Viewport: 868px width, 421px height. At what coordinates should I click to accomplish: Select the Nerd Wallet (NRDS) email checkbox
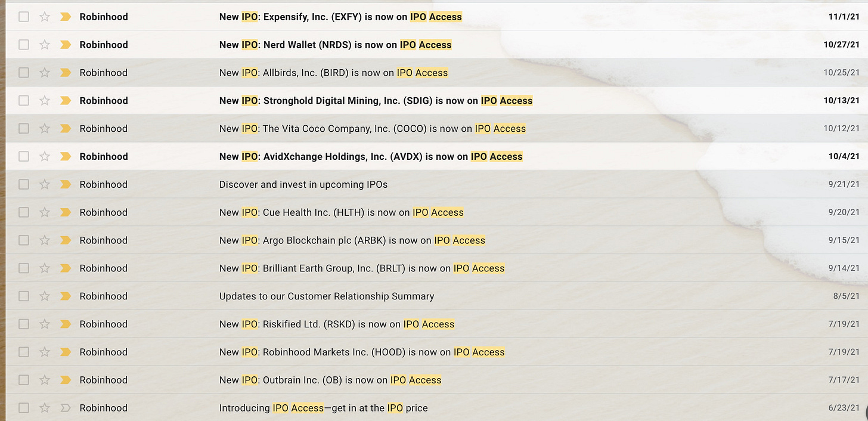[x=24, y=45]
